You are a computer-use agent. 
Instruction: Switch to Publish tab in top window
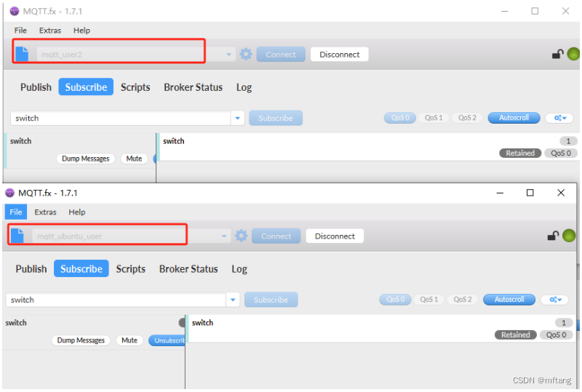[x=36, y=87]
